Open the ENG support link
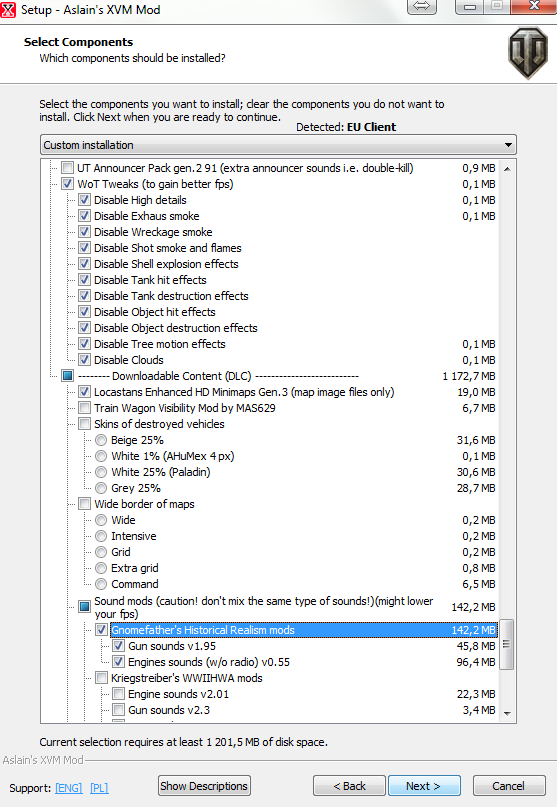The height and width of the screenshot is (807, 557). (x=69, y=787)
